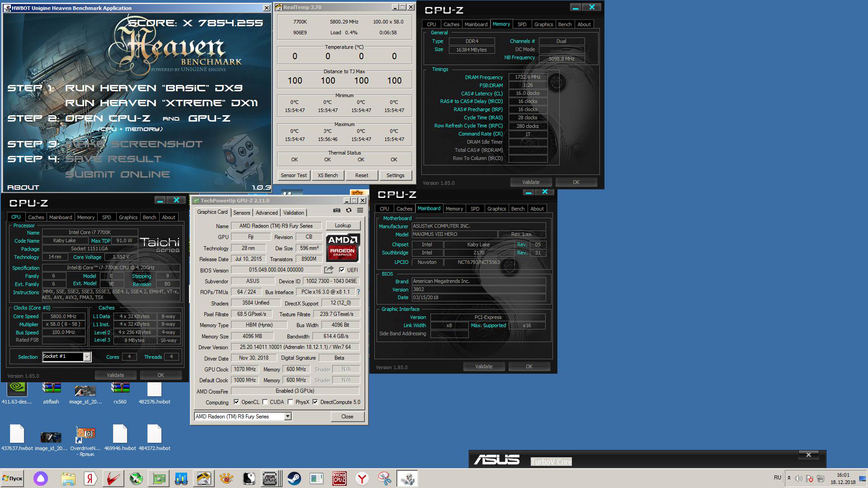Switch to the Advanced tab in GPU-Z
This screenshot has width=868, height=488.
click(x=267, y=213)
